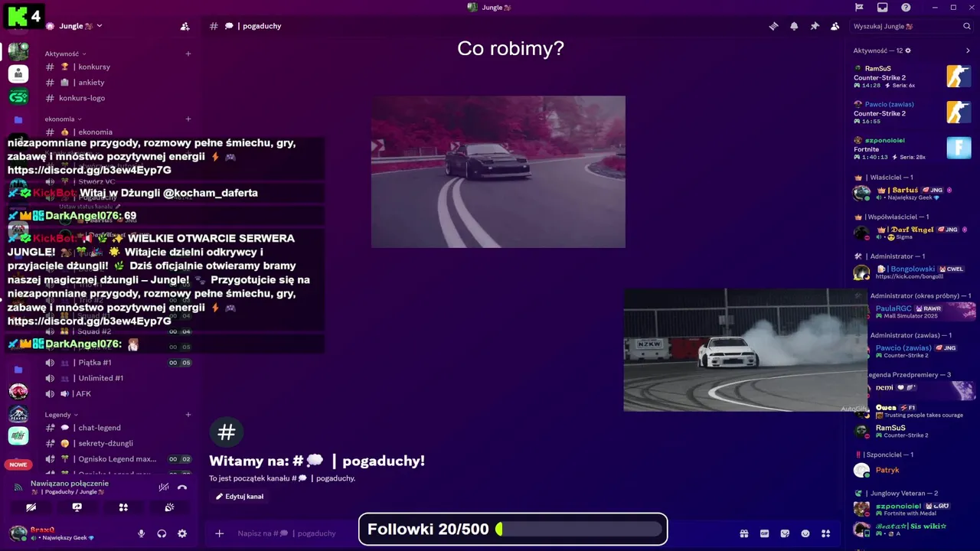Viewport: 980px width, 551px height.
Task: Open the flag icon in title bar
Action: point(859,8)
